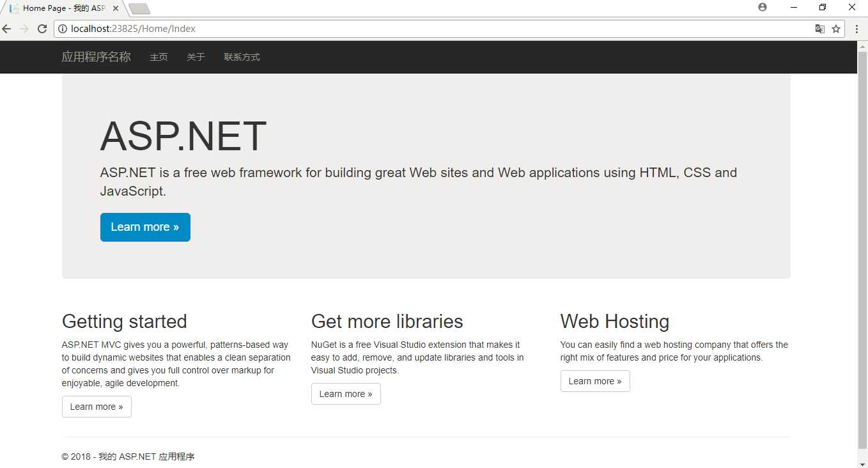Open the 联系方式 nav item
Viewport: 868px width, 468px height.
[x=242, y=57]
